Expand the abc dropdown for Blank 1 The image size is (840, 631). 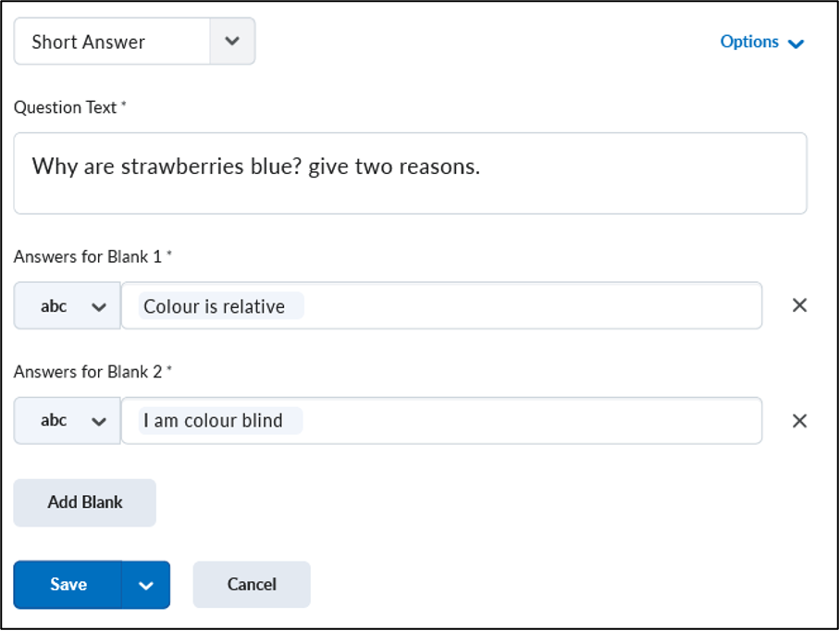coord(67,306)
